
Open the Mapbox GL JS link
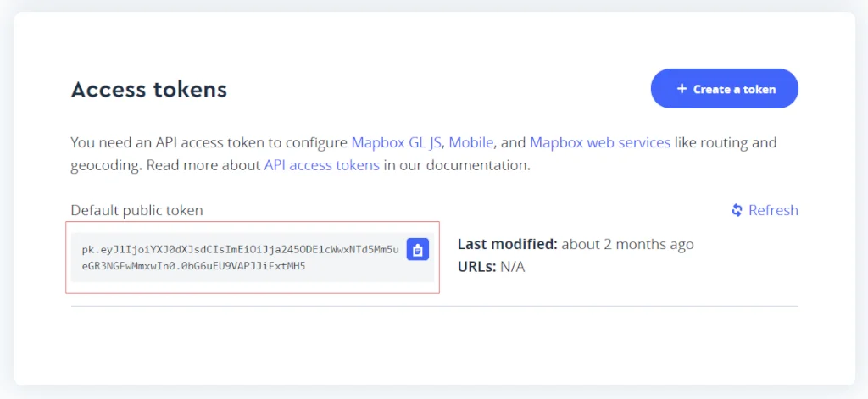(398, 142)
